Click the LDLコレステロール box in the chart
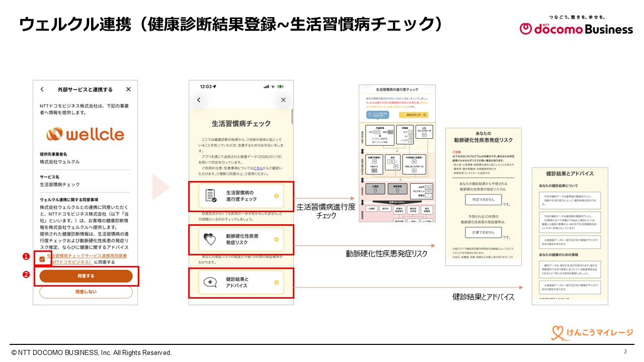The image size is (644, 362). click(425, 132)
